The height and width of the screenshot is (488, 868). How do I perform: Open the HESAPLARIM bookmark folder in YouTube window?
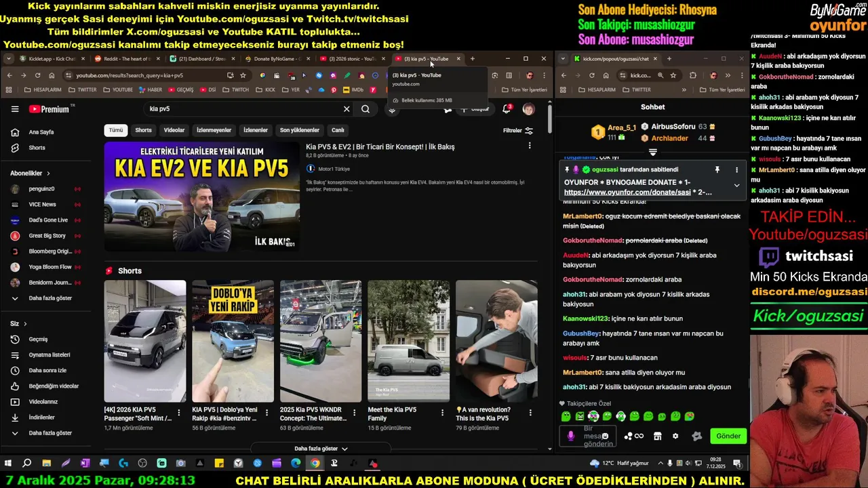tap(43, 89)
